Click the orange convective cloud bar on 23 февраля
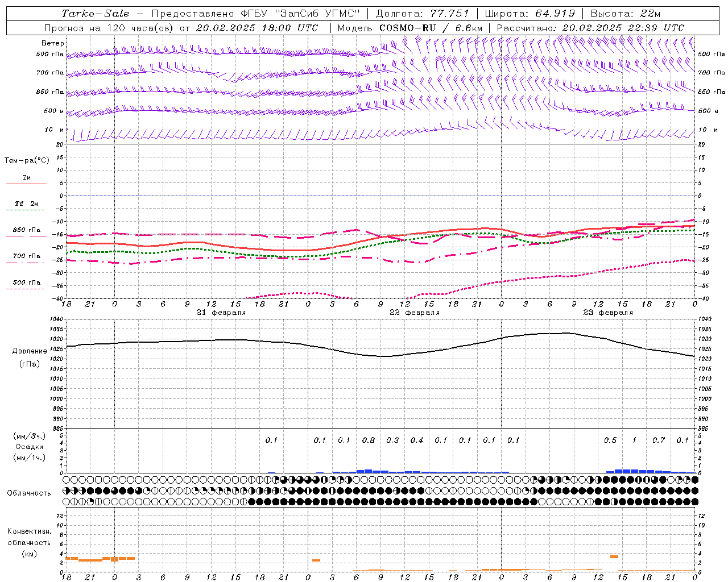The height and width of the screenshot is (582, 728). tap(614, 556)
